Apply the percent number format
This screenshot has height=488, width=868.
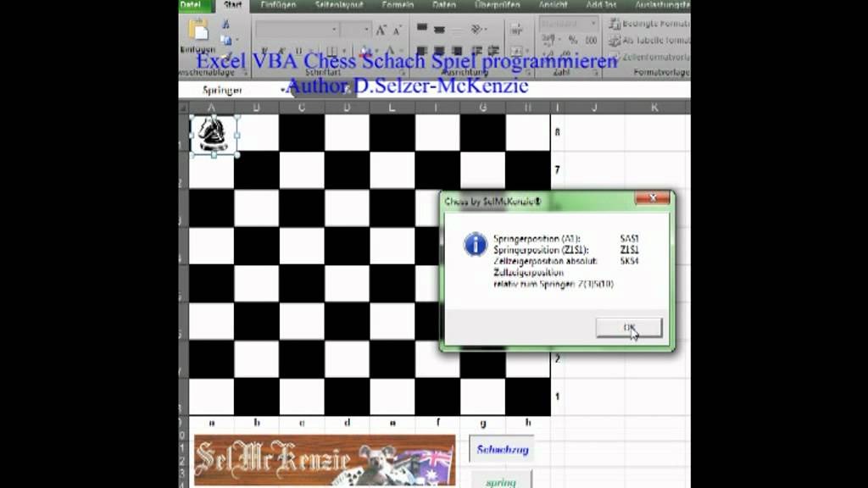click(x=573, y=40)
